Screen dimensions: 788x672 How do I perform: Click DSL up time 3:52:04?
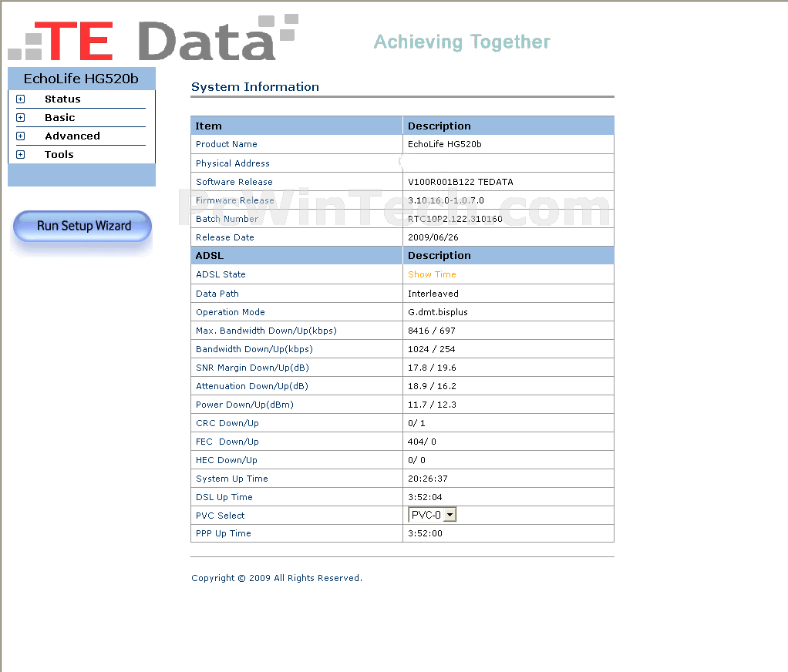tap(425, 498)
